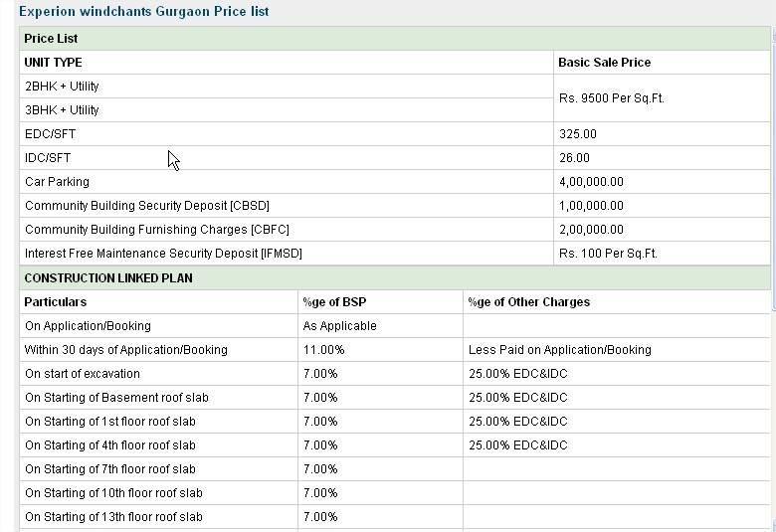Viewport: 776px width, 532px height.
Task: Select the '2BHK + Utility' row
Action: [x=287, y=87]
